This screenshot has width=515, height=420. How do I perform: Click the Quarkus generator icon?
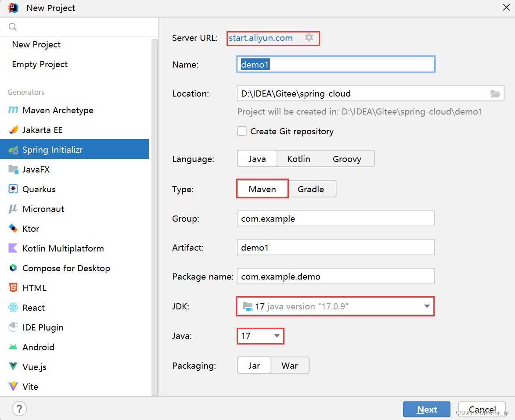13,189
